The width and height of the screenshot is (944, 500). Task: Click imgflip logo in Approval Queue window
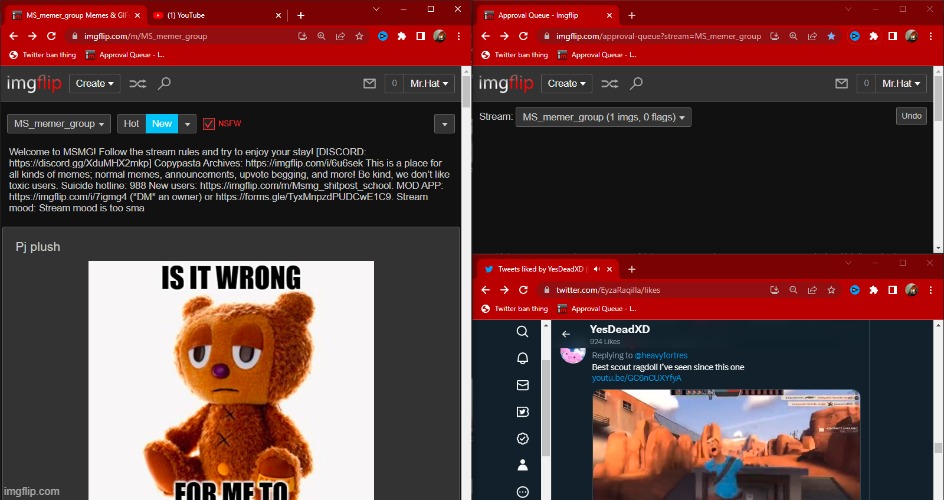coord(506,84)
